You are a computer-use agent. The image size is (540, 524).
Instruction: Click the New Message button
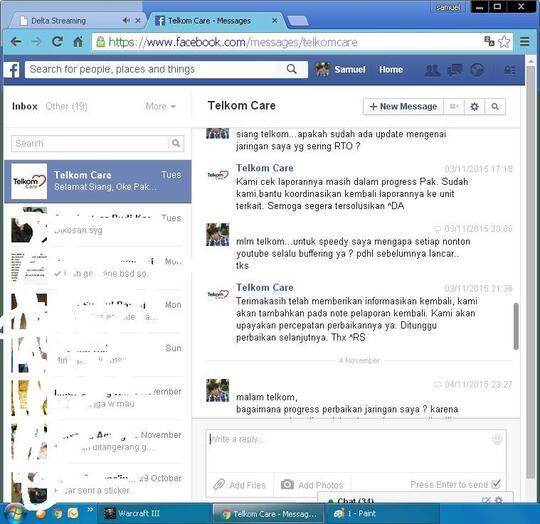(403, 107)
